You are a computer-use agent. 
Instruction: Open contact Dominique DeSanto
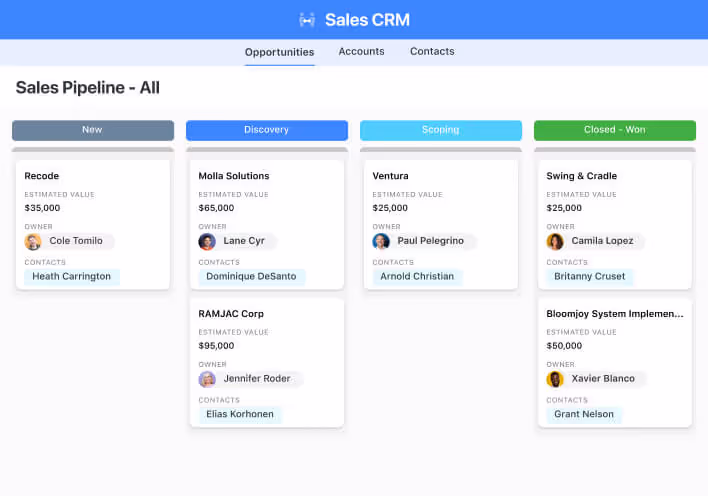tap(251, 276)
